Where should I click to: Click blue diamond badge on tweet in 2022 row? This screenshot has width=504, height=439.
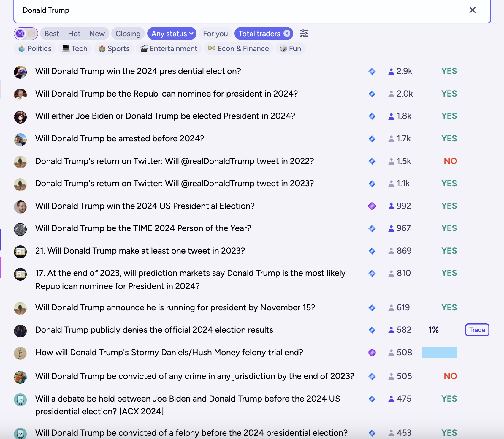click(372, 161)
